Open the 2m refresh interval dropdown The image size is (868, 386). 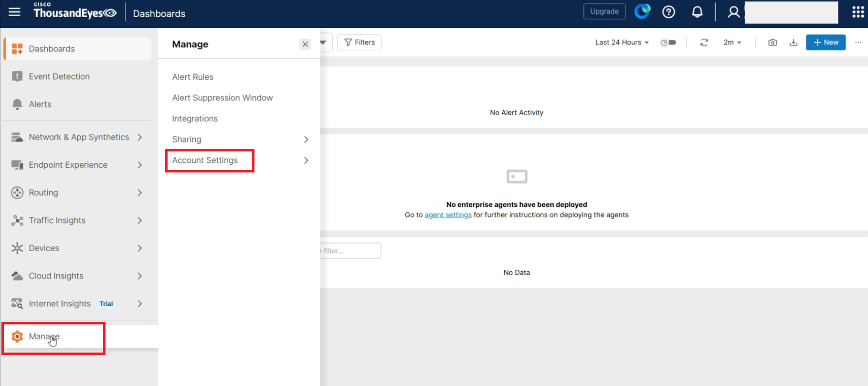pos(732,43)
